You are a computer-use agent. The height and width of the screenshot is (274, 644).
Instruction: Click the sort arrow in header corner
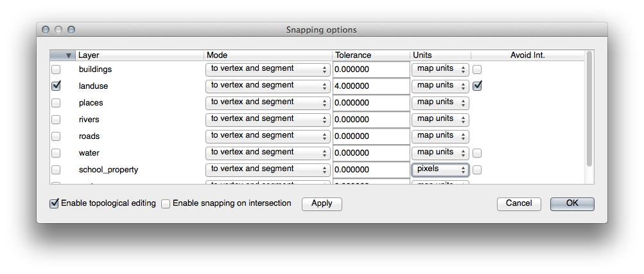(68, 55)
